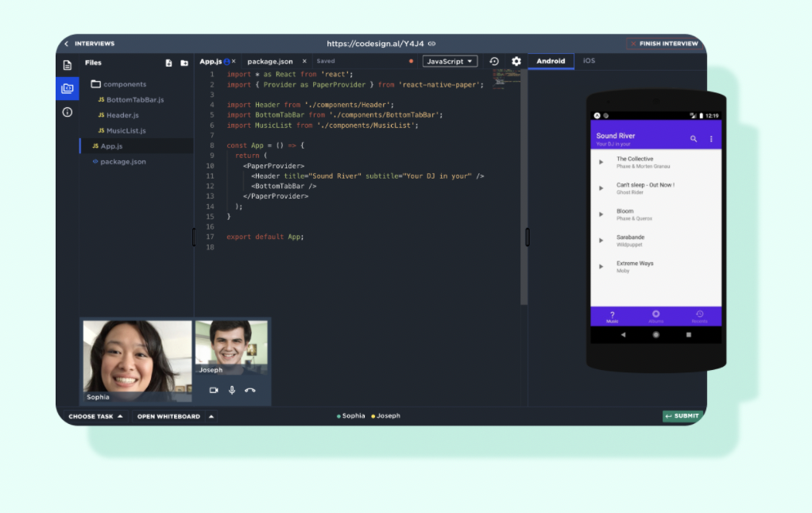Go back to Interviews with the arrow
This screenshot has width=812, height=513.
coord(66,44)
